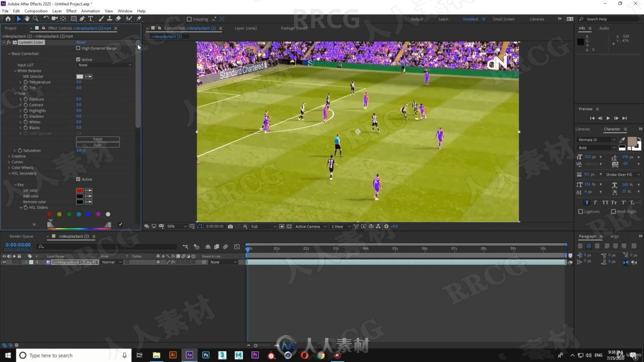Click the red Set color swatch

coord(79,191)
